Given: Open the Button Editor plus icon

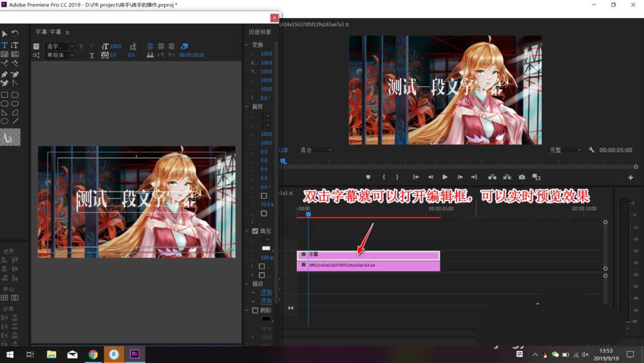Looking at the screenshot, I should pyautogui.click(x=630, y=177).
